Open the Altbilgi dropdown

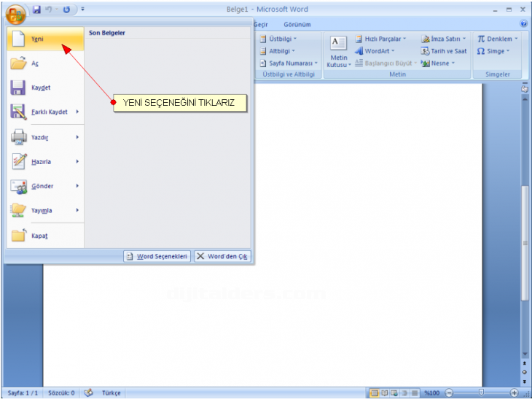(278, 51)
